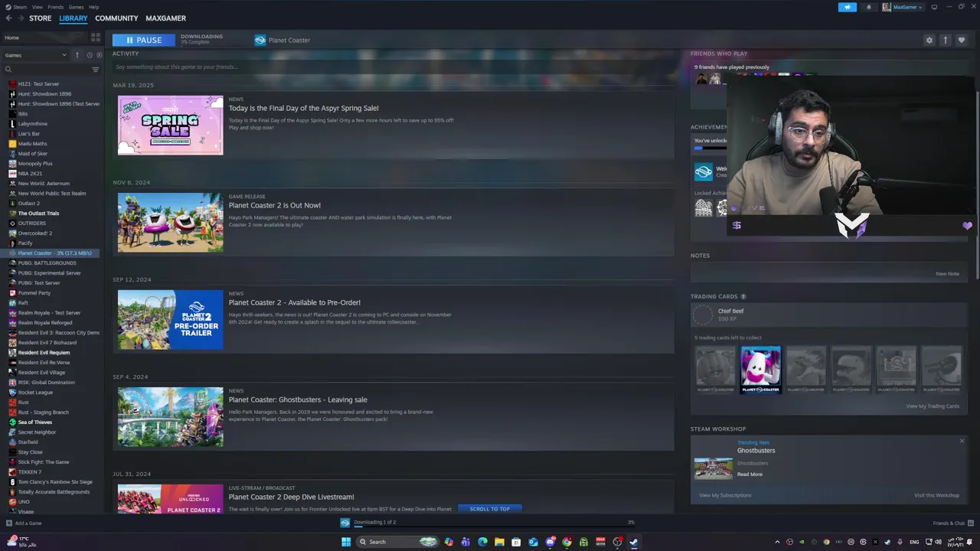Viewport: 980px width, 551px height.
Task: Open Discord from taskbar
Action: (550, 542)
